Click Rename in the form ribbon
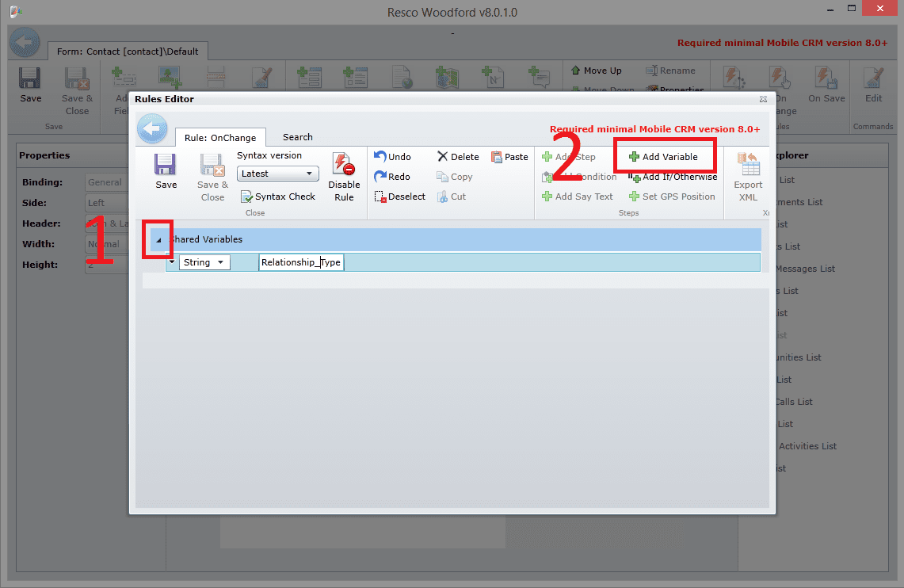Viewport: 904px width, 588px height. pos(670,71)
